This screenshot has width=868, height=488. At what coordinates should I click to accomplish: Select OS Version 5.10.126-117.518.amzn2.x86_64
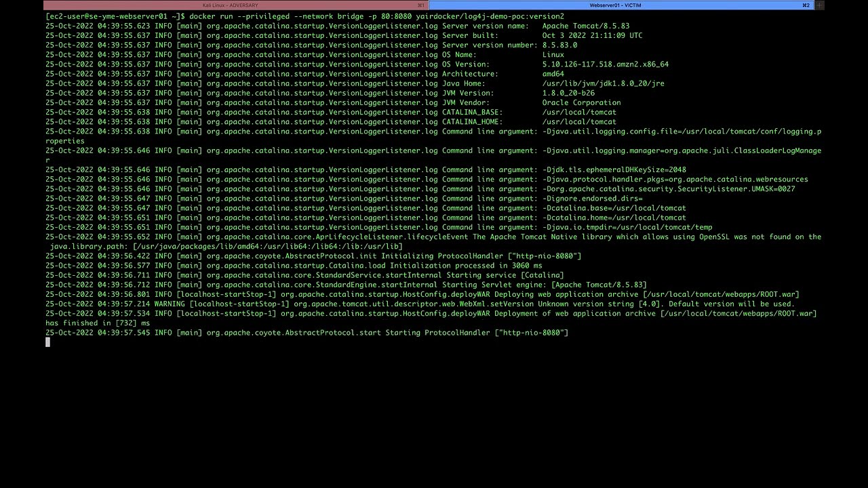(606, 64)
